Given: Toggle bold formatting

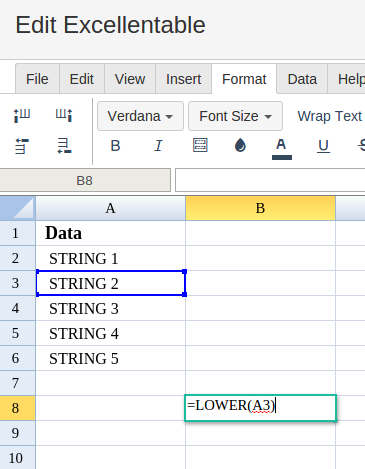Looking at the screenshot, I should (x=115, y=146).
